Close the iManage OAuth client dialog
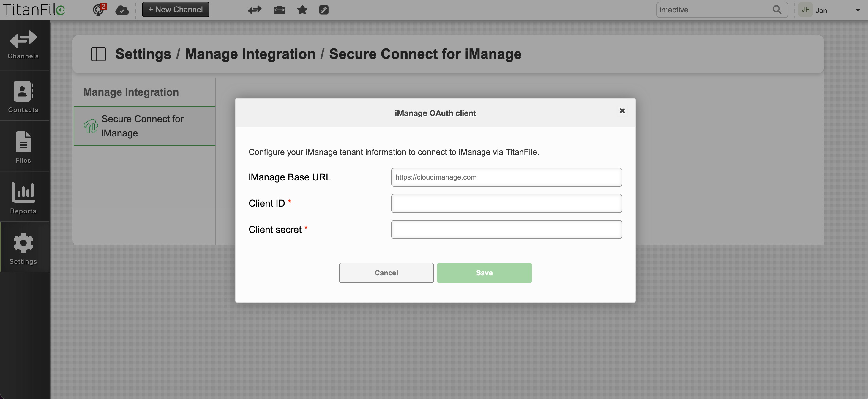The height and width of the screenshot is (399, 868). 622,111
